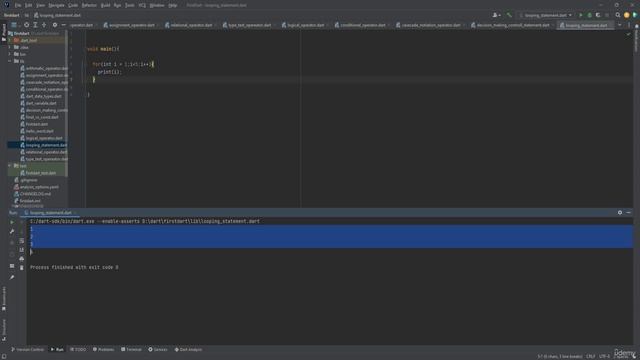The height and width of the screenshot is (360, 640).
Task: Click the wrench settings icon in Run panel
Action: (x=12, y=231)
